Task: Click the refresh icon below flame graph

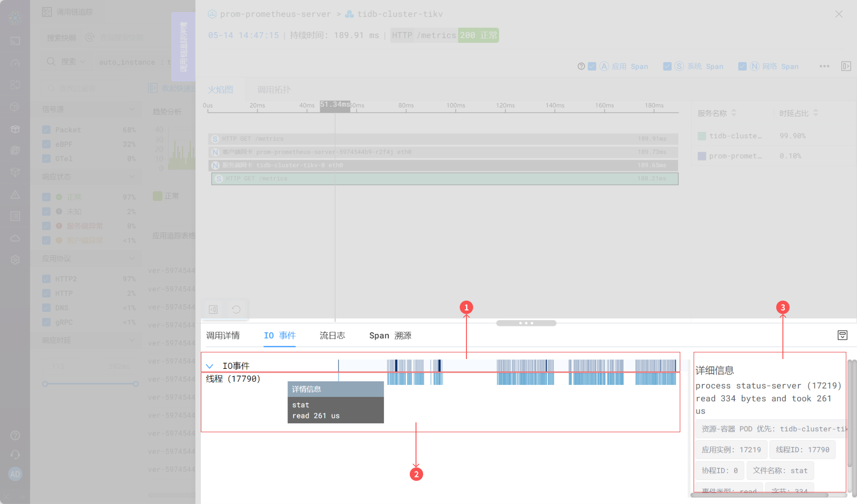Action: click(x=236, y=310)
